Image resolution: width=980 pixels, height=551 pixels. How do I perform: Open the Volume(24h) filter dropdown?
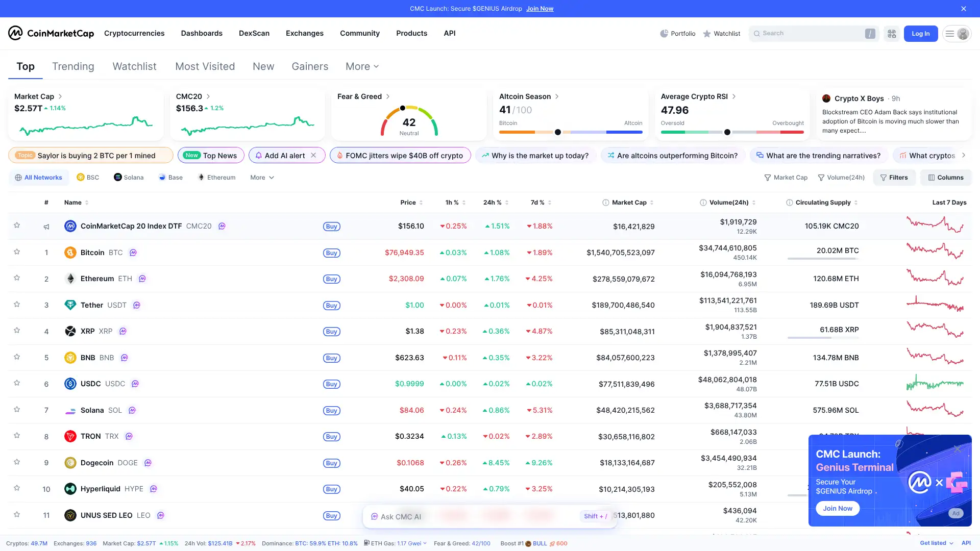tap(841, 178)
